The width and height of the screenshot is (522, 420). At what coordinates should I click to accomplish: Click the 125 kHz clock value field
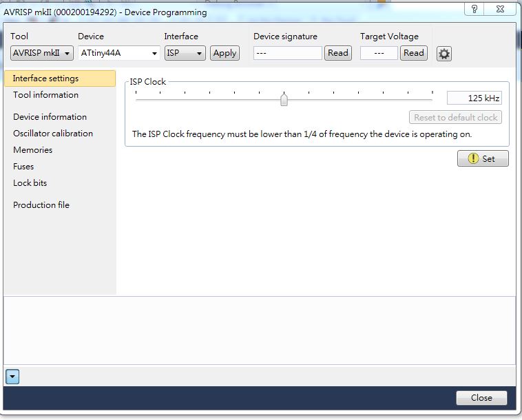[474, 98]
